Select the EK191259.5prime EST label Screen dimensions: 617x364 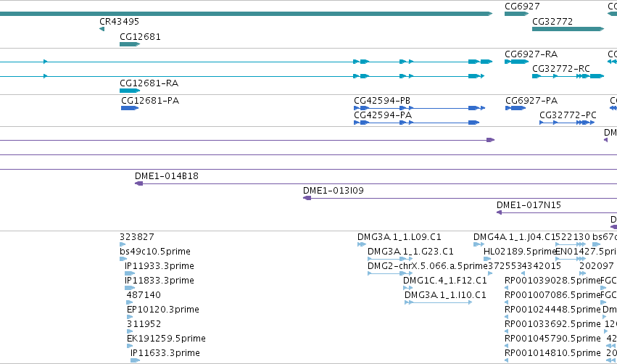point(166,339)
